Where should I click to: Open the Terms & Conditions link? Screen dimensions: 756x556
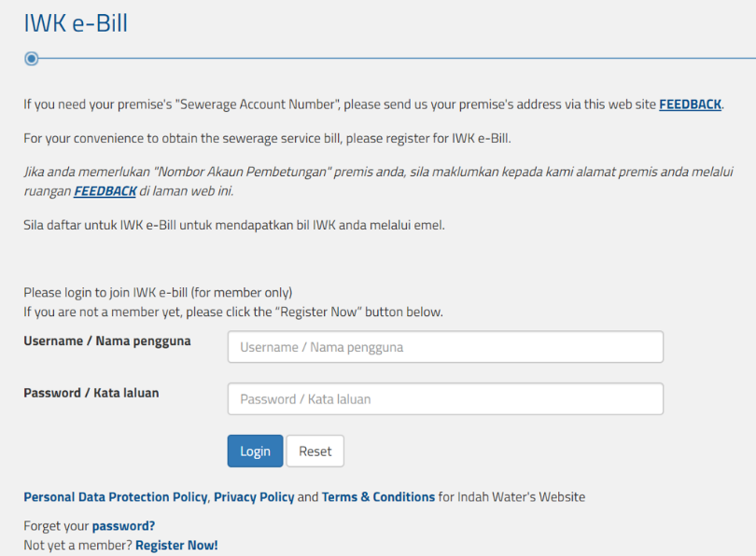379,497
